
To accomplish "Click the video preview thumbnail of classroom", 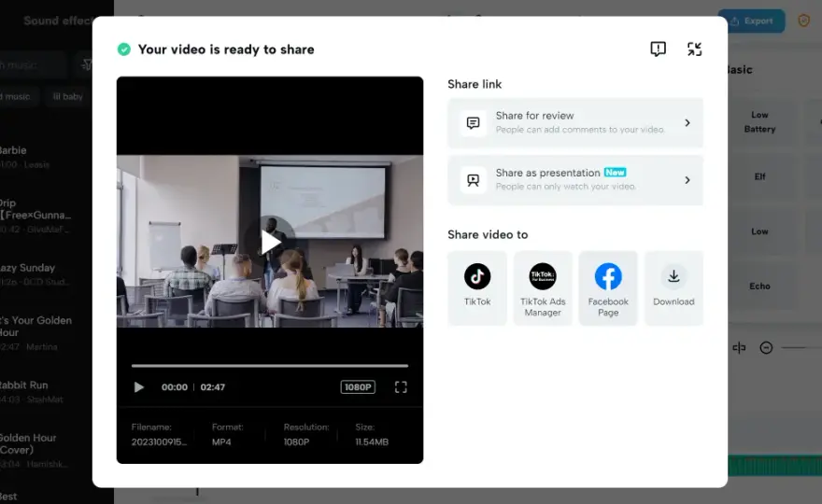I will (269, 241).
